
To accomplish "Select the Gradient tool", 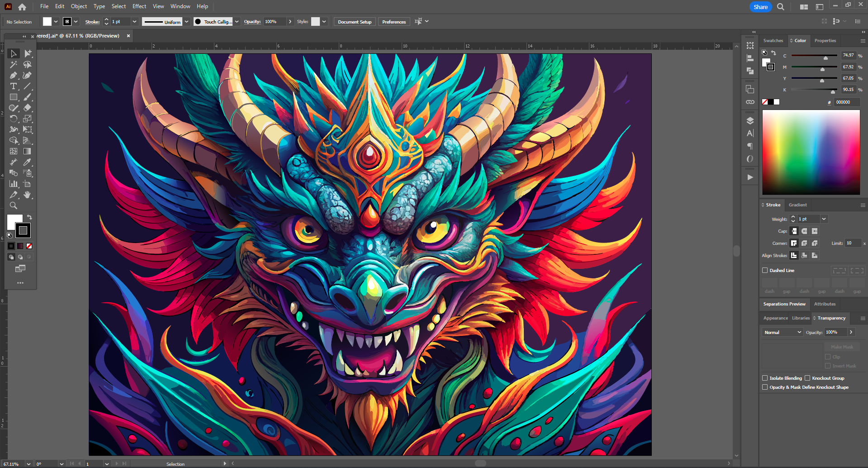I will pyautogui.click(x=28, y=151).
